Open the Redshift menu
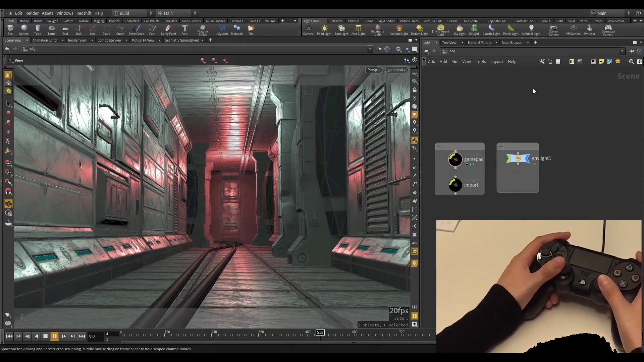644x362 pixels. coord(84,13)
